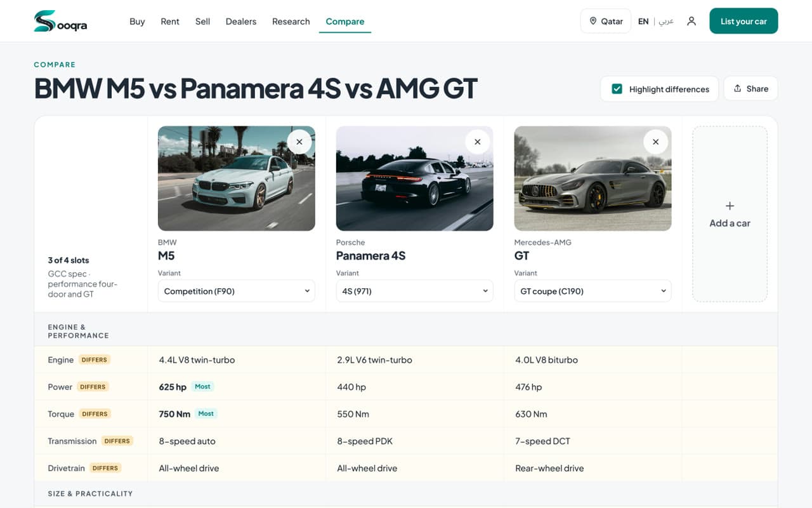Toggle the Highlight differences checkbox
This screenshot has height=508, width=812.
tap(617, 89)
